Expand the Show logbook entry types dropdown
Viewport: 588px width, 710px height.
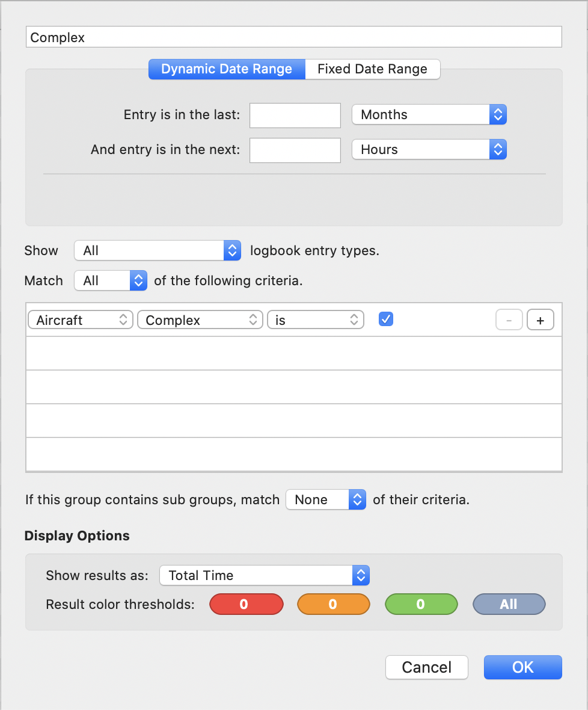point(158,250)
